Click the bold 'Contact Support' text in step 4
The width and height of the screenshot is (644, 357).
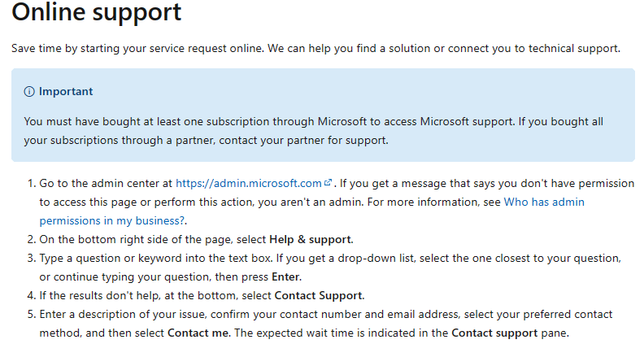(319, 295)
